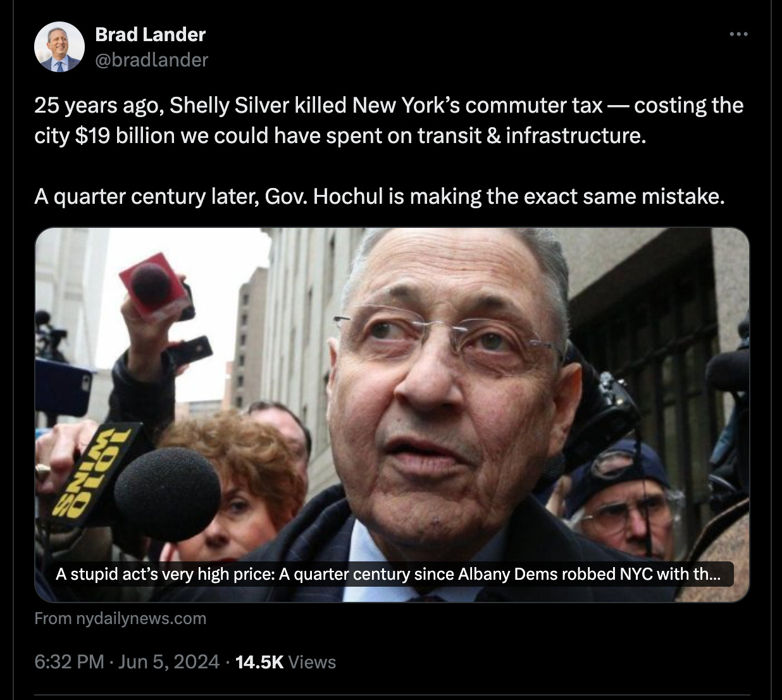Viewport: 782px width, 700px height.
Task: Click the line mentioning $19 billion
Action: click(x=340, y=135)
